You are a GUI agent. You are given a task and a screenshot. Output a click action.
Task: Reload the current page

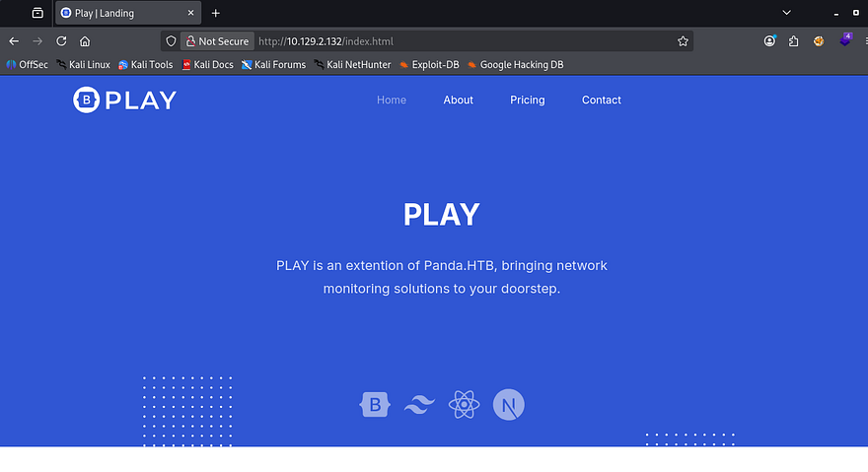[x=61, y=41]
